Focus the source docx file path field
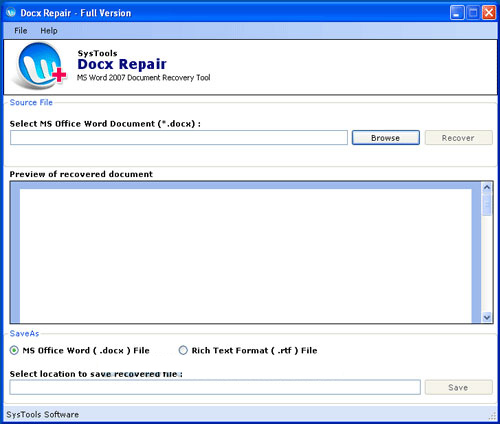The width and height of the screenshot is (500, 424). pos(179,138)
